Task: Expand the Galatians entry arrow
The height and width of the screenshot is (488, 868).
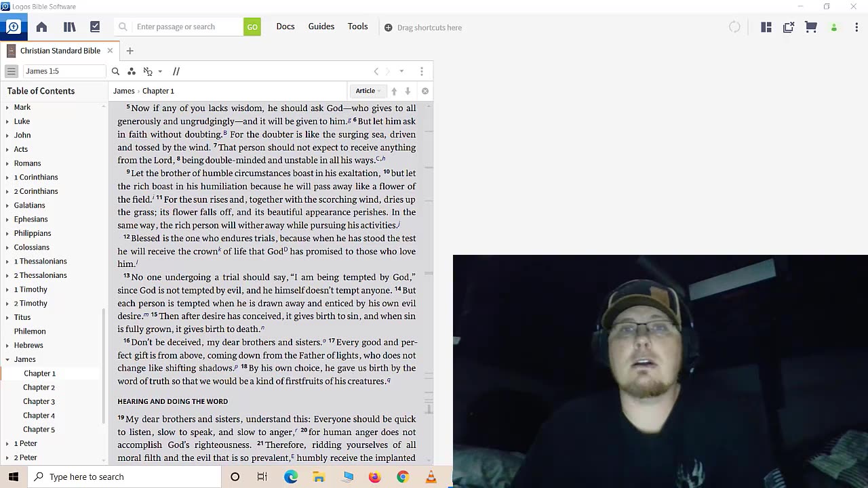Action: 7,205
